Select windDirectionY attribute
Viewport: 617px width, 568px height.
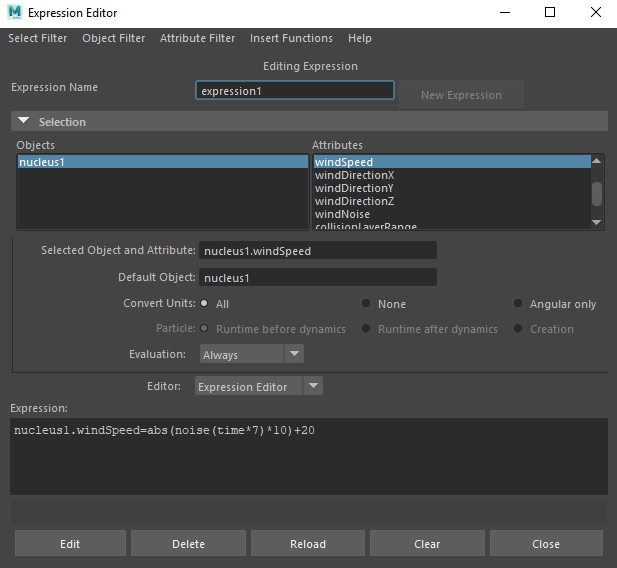pos(452,188)
